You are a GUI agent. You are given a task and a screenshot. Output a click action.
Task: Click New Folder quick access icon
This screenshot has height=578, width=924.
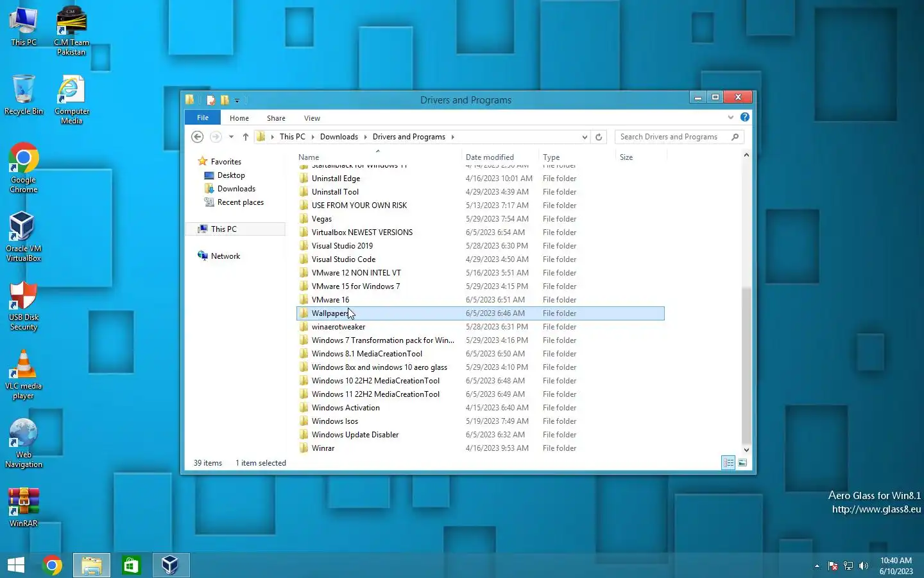(x=225, y=100)
